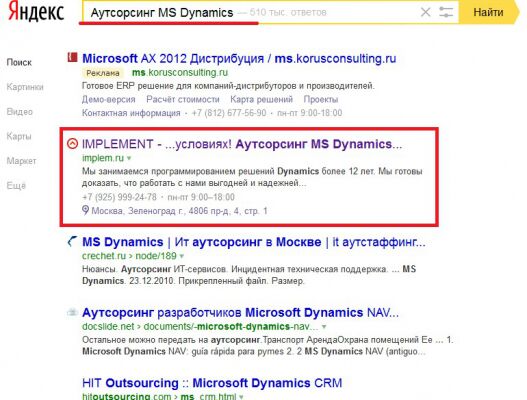This screenshot has width=527, height=400.
Task: Click the Реклама ad label
Action: [103, 73]
